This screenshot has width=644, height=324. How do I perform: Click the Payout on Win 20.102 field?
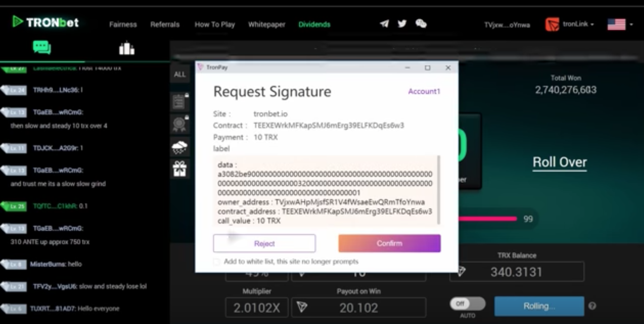click(x=359, y=307)
